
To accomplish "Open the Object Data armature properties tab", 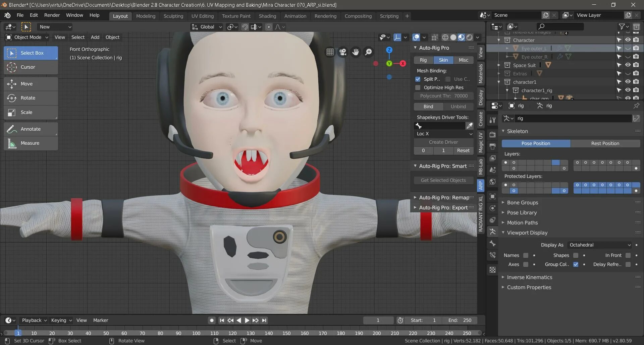I will click(x=492, y=231).
